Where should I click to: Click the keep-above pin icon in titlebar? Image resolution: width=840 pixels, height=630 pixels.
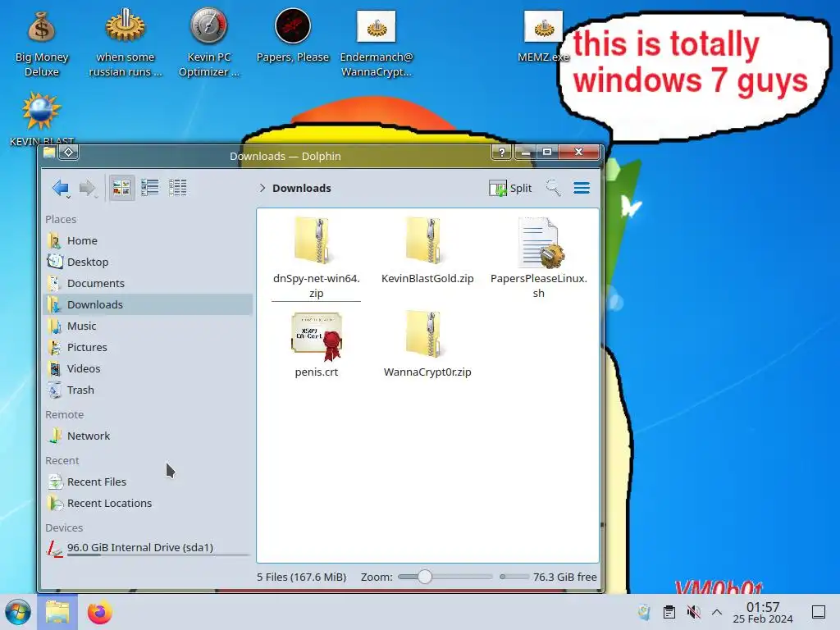tap(69, 153)
